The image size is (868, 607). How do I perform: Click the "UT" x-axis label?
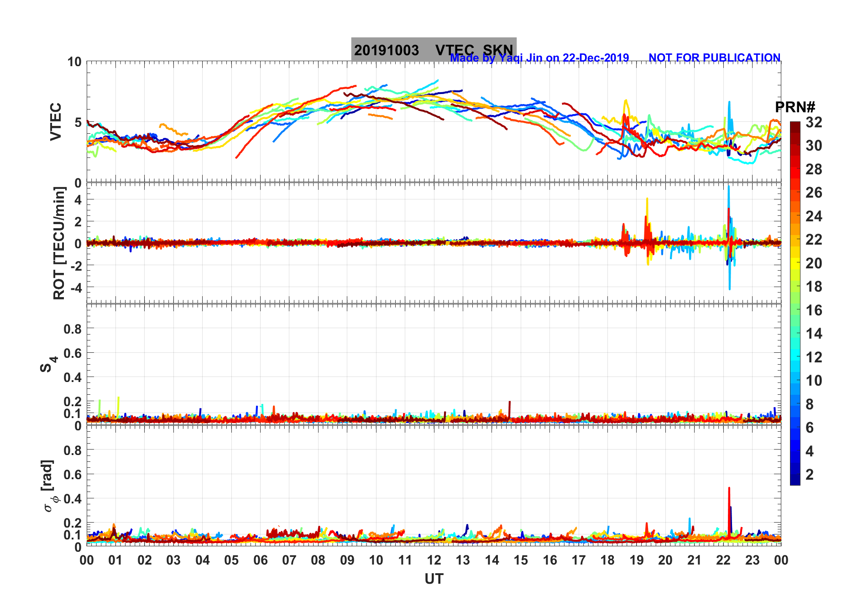[434, 579]
